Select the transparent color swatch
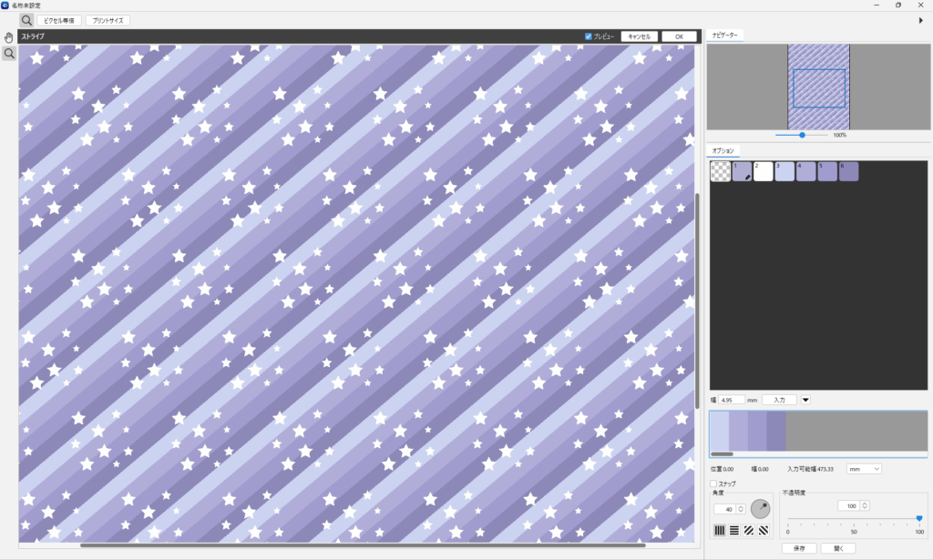The image size is (933, 560). [x=721, y=171]
